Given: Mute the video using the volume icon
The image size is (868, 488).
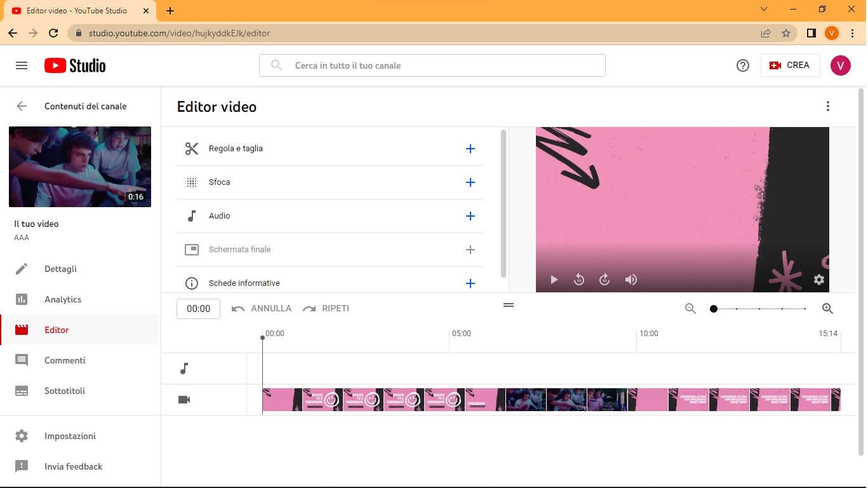Looking at the screenshot, I should 631,279.
